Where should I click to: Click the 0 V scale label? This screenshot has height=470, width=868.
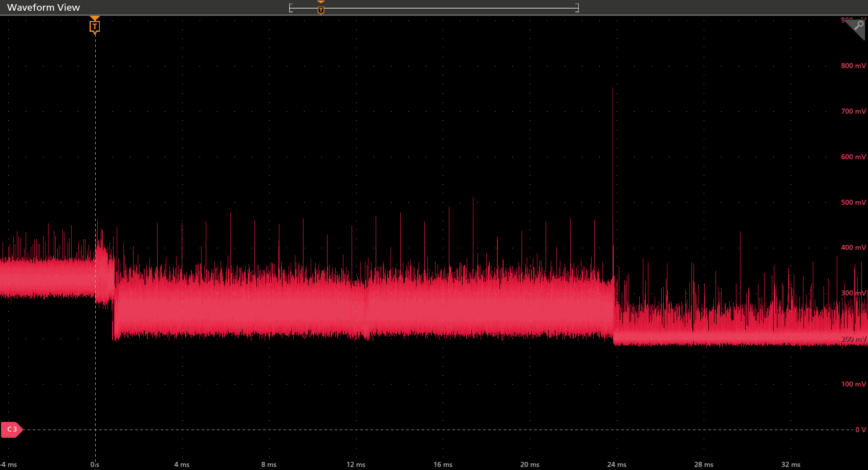tap(860, 430)
